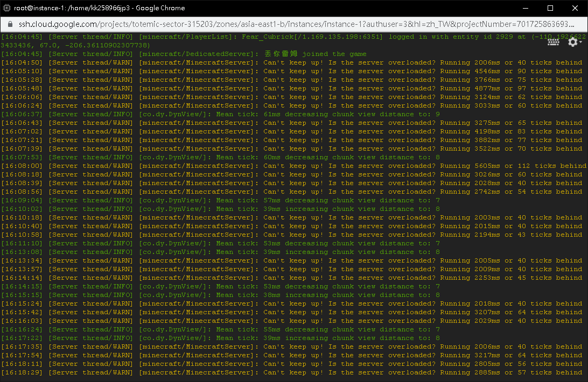
Task: Select the ssh.cloud.google.com URL field
Action: [x=296, y=24]
